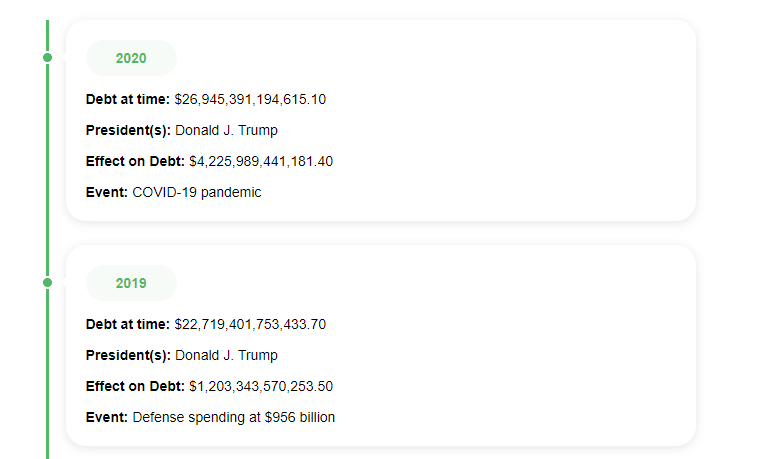The width and height of the screenshot is (784, 459).
Task: Click the 'Debt at time:' label in 2019 card
Action: coord(128,324)
